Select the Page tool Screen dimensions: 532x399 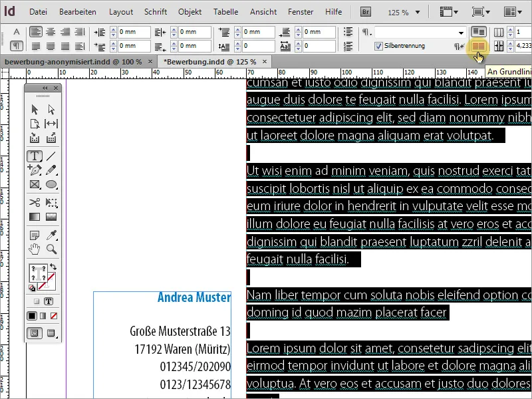[35, 124]
